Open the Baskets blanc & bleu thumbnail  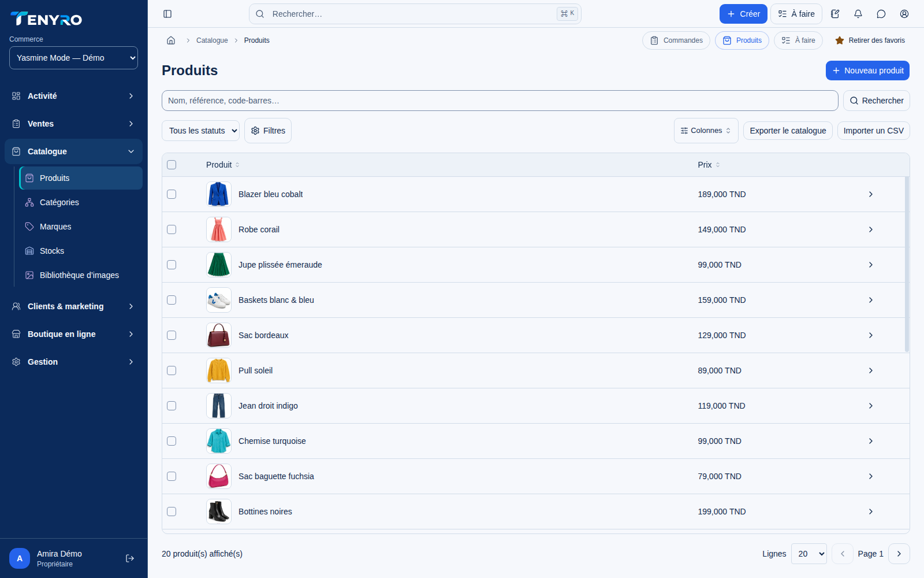(219, 300)
